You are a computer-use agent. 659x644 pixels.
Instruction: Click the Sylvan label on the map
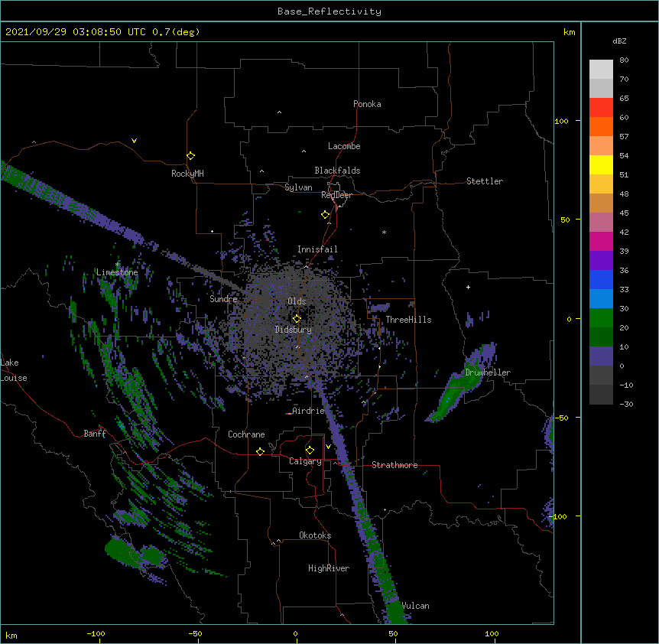[298, 187]
